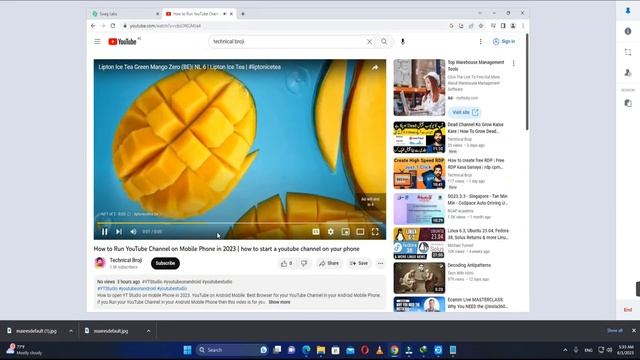The width and height of the screenshot is (640, 360).
Task: Click Visit site on the warehouse ad
Action: pyautogui.click(x=465, y=112)
